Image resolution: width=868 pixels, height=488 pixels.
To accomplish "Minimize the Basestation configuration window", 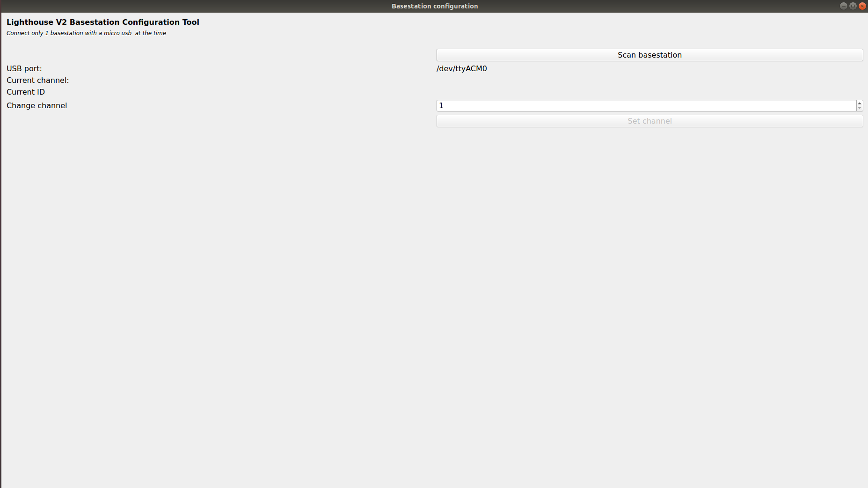I will tap(843, 6).
